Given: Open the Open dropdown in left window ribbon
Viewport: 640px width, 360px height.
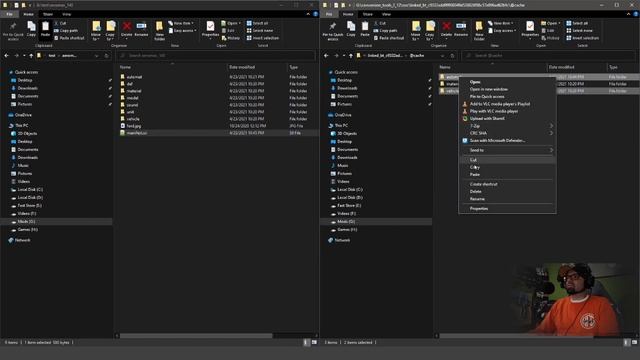Looking at the screenshot, I should click(231, 23).
